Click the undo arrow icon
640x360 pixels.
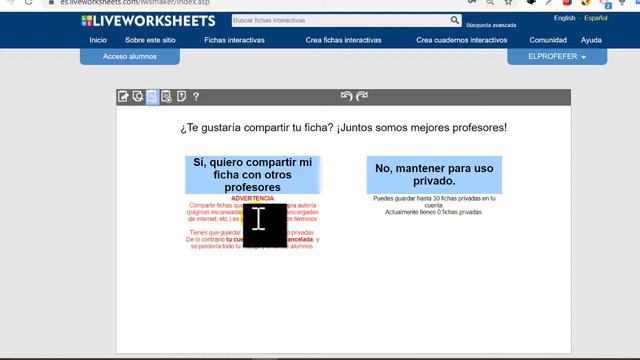[x=347, y=96]
